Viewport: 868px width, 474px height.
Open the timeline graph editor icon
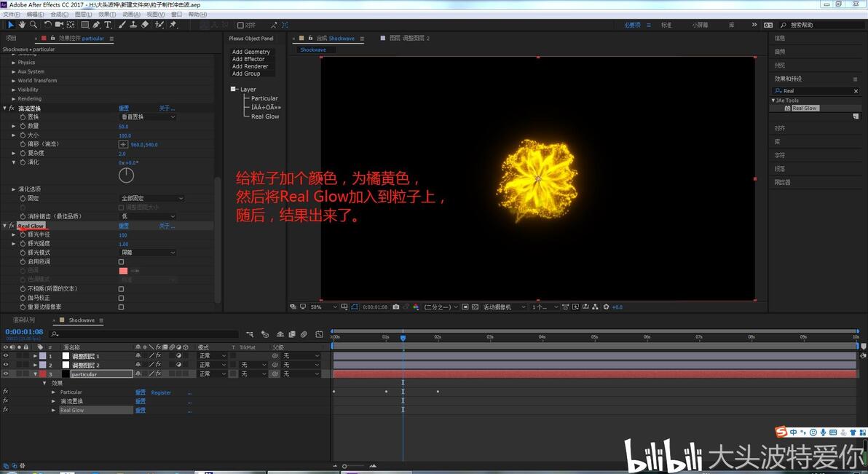(x=320, y=334)
